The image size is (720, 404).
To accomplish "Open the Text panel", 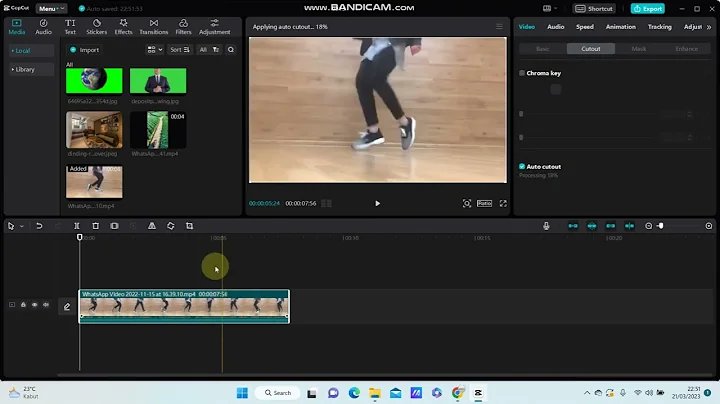I will coord(70,27).
